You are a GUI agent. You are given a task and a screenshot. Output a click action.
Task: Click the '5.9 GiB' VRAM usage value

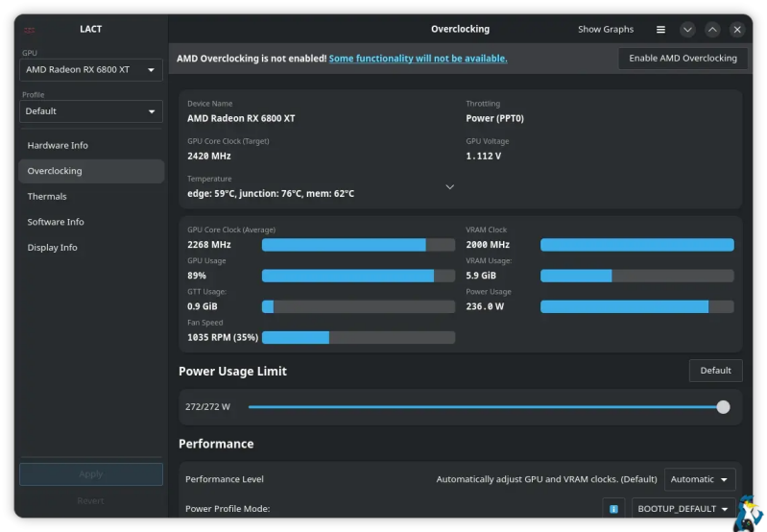tap(481, 276)
